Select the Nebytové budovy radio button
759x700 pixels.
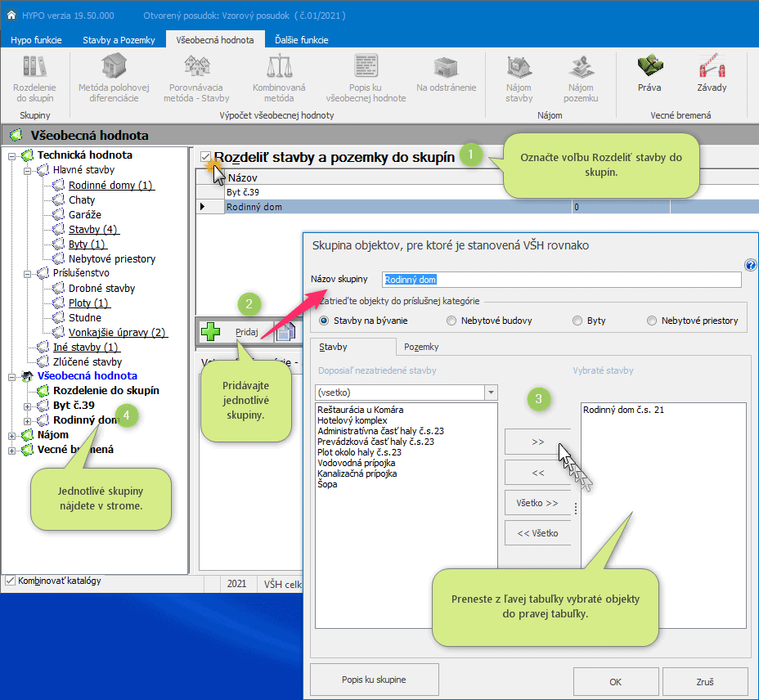click(451, 321)
